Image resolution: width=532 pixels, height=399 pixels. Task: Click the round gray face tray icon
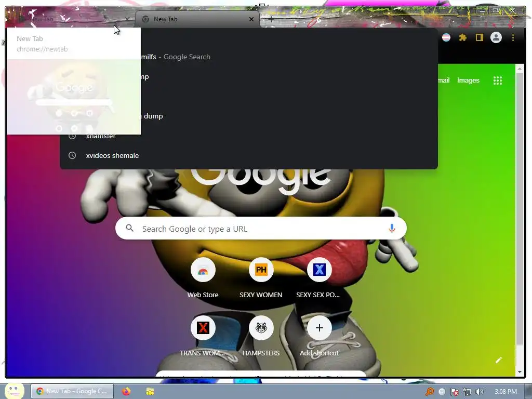click(442, 392)
